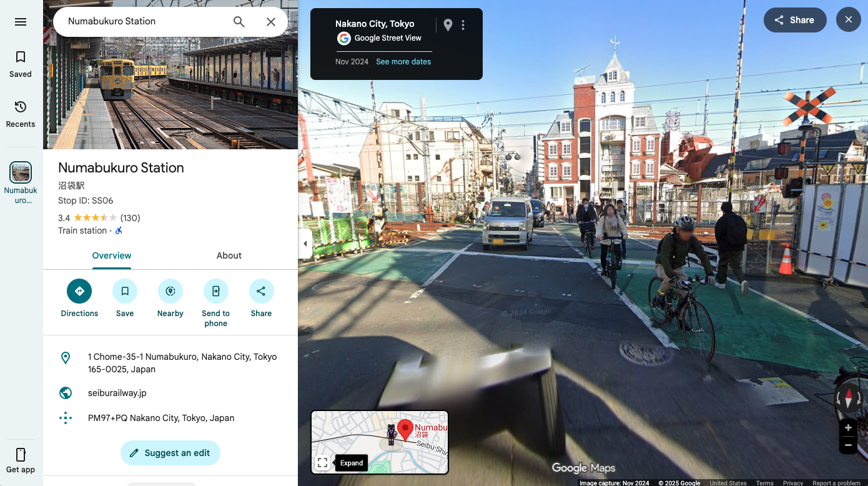Search Nearby places around the station
Screen dimensions: 868x486
coord(170,298)
